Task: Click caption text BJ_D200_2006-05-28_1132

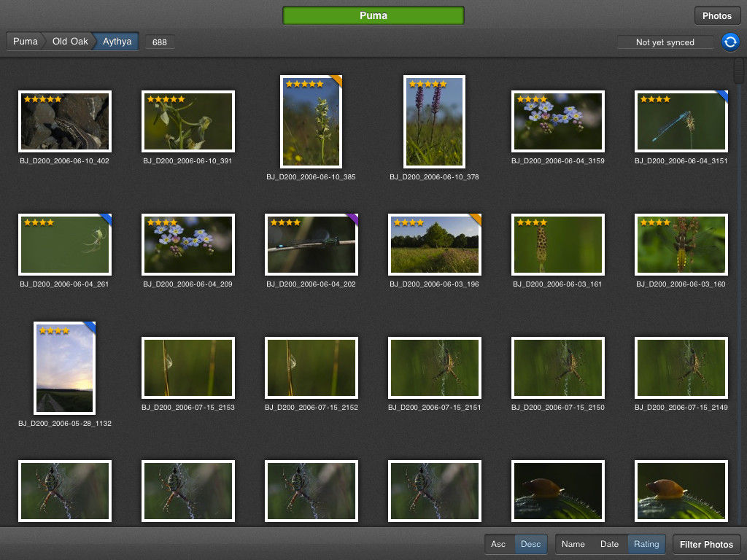Action: 65,424
